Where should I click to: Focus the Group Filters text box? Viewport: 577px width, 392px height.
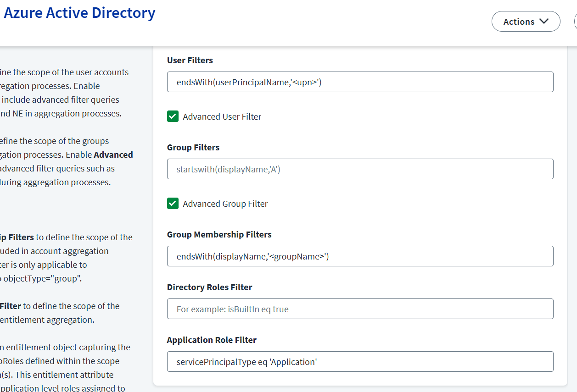pos(360,169)
